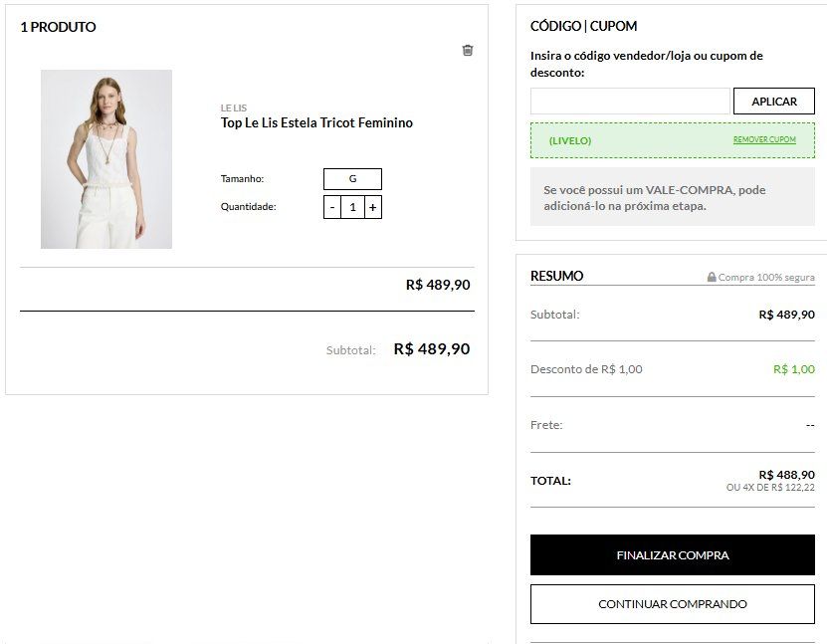Click the VALE-COMPRA information notice
Viewport: 827px width, 644px height.
point(673,197)
